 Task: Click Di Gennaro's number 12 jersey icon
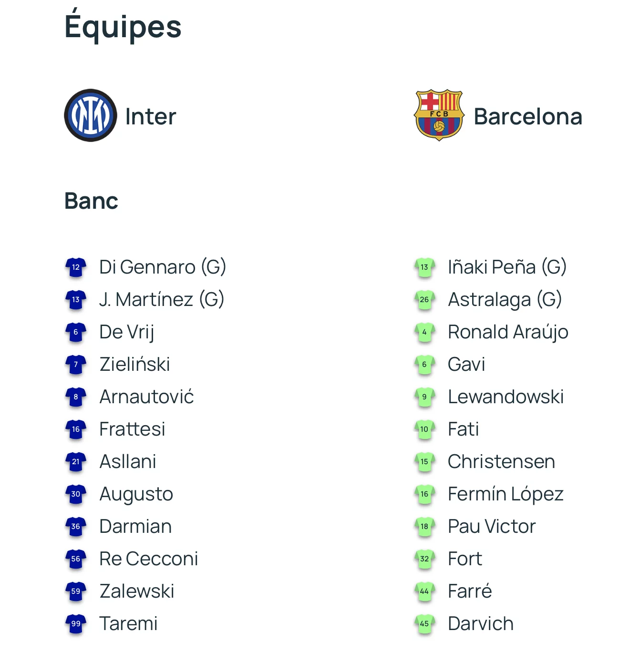[x=76, y=267]
